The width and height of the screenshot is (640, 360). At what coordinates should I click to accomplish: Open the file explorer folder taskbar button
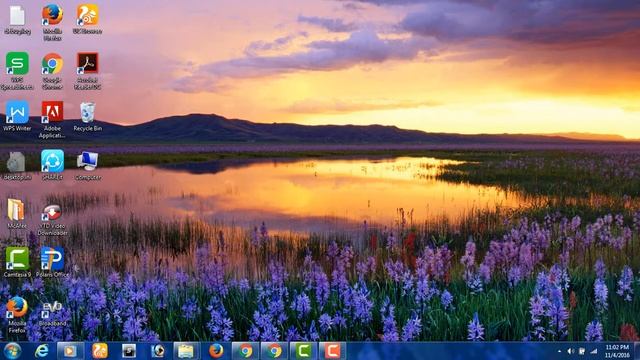tap(186, 351)
